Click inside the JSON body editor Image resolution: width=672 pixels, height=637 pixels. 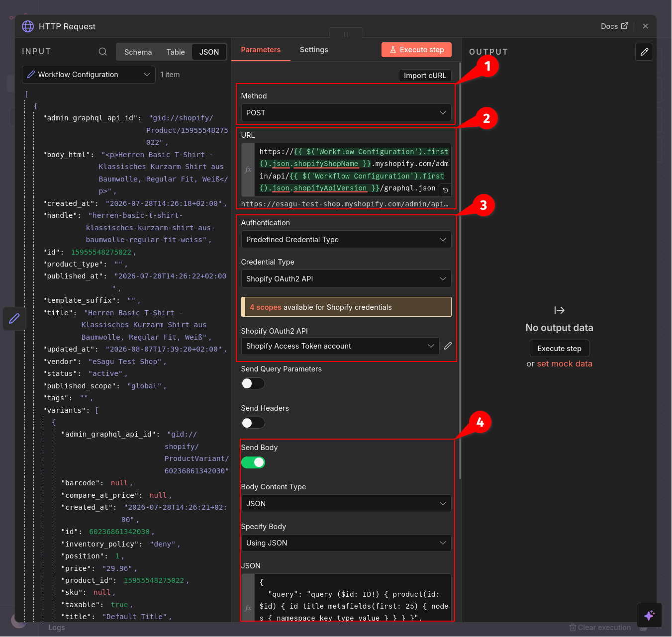coord(353,599)
